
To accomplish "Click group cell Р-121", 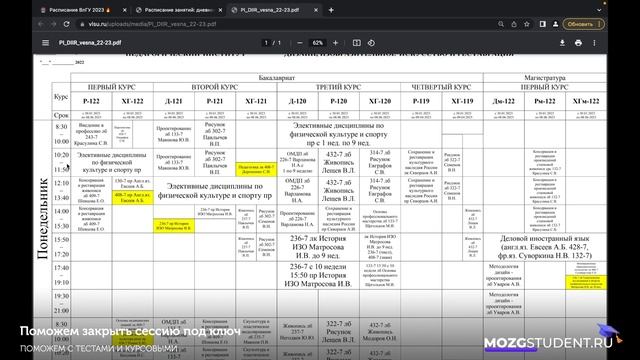I will pos(215,101).
